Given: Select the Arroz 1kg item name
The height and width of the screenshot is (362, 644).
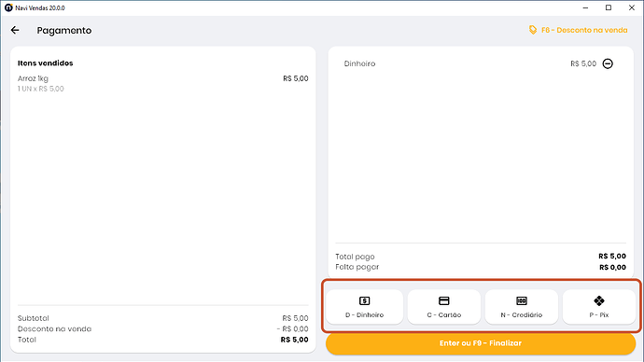Looking at the screenshot, I should (33, 78).
